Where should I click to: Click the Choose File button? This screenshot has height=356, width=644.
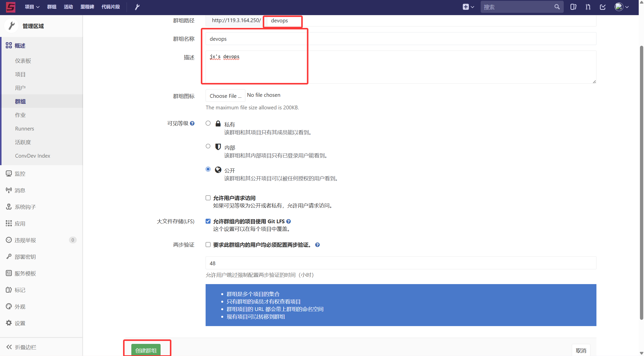click(225, 96)
